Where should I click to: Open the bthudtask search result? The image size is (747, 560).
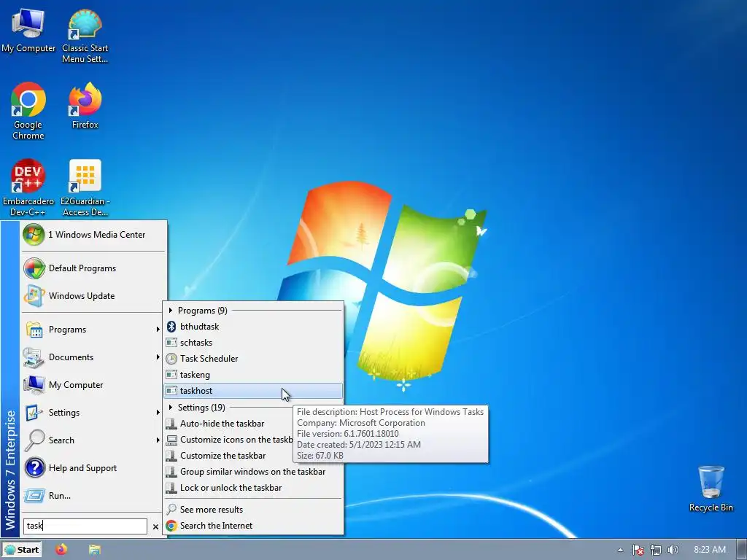(x=253, y=327)
